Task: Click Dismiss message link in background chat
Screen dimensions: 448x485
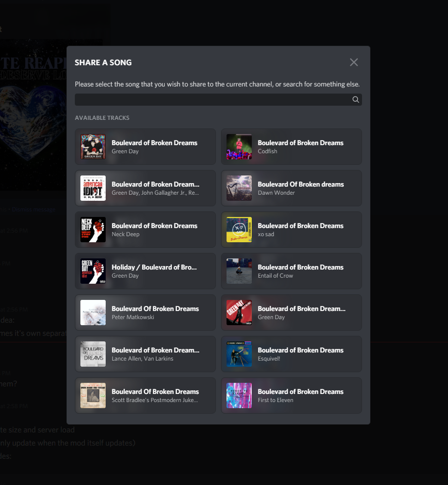Action: pos(34,209)
